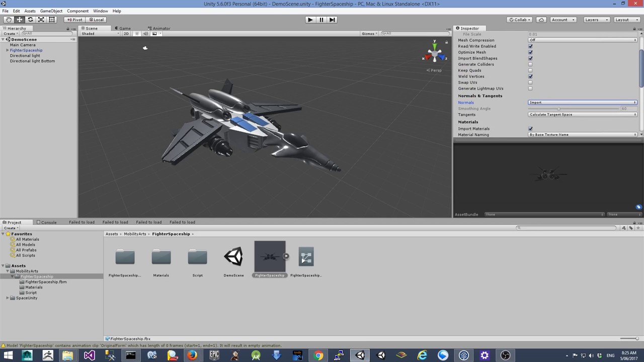The image size is (644, 362).
Task: Open Hierarchy Create dropdown
Action: pos(11,34)
